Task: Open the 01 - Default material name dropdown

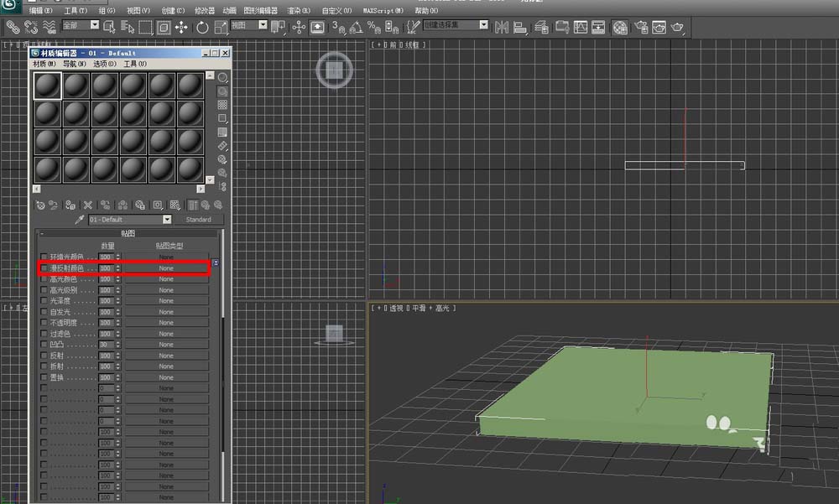Action: (x=167, y=220)
